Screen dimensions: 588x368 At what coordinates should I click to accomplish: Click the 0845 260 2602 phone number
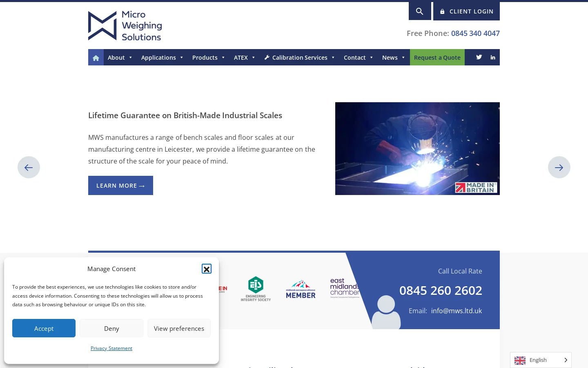[x=441, y=290]
